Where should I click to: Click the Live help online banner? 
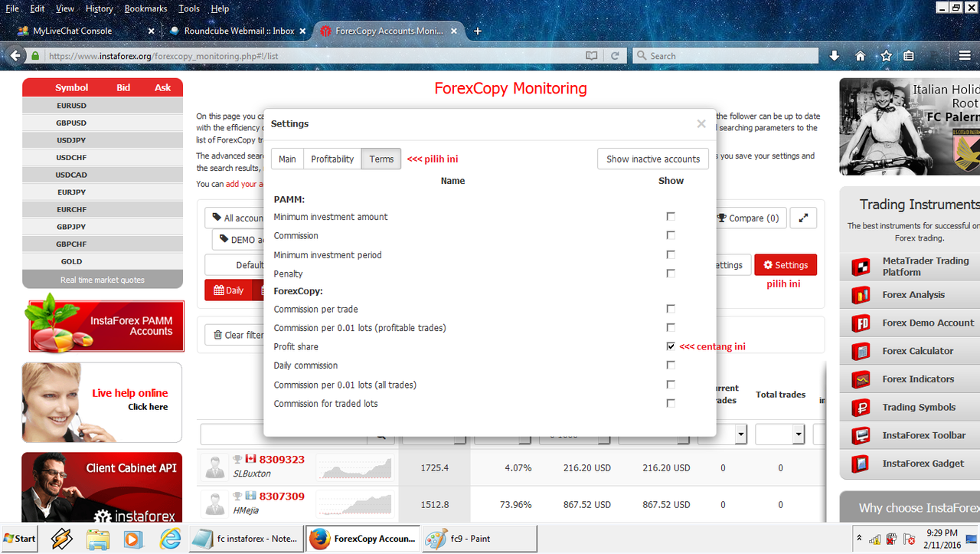click(x=102, y=403)
